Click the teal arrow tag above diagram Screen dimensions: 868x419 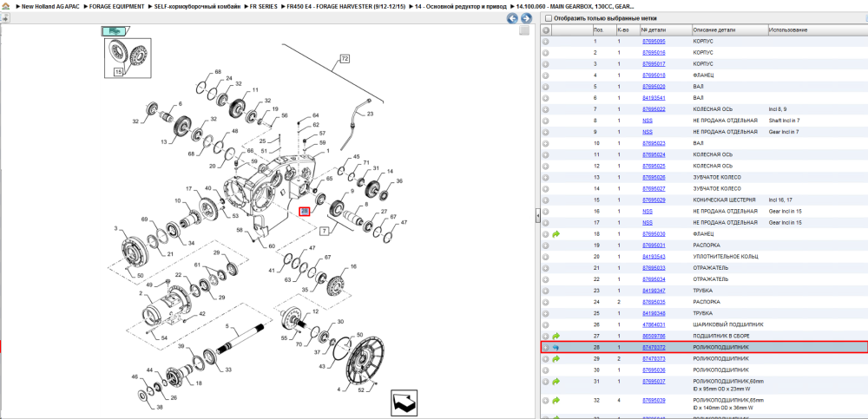point(116,29)
